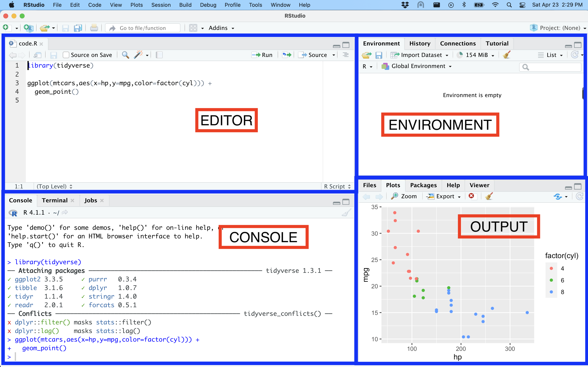Switch to the Connections tab
This screenshot has height=367, width=588.
(x=458, y=43)
